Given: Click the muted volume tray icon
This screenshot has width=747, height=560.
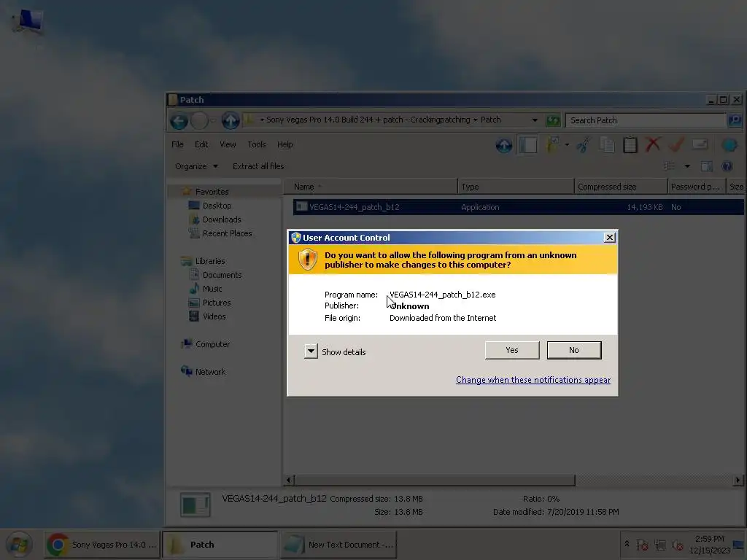Looking at the screenshot, I should click(677, 544).
